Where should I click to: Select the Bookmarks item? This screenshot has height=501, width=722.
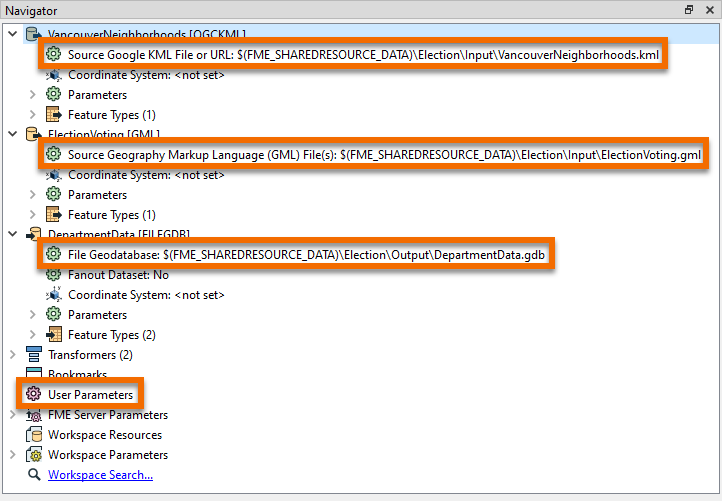[x=77, y=374]
